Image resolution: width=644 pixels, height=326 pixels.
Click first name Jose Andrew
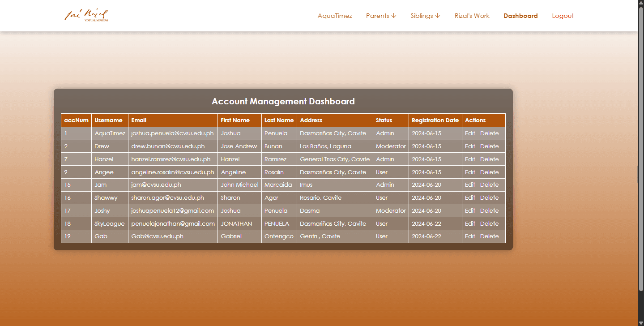pos(239,146)
